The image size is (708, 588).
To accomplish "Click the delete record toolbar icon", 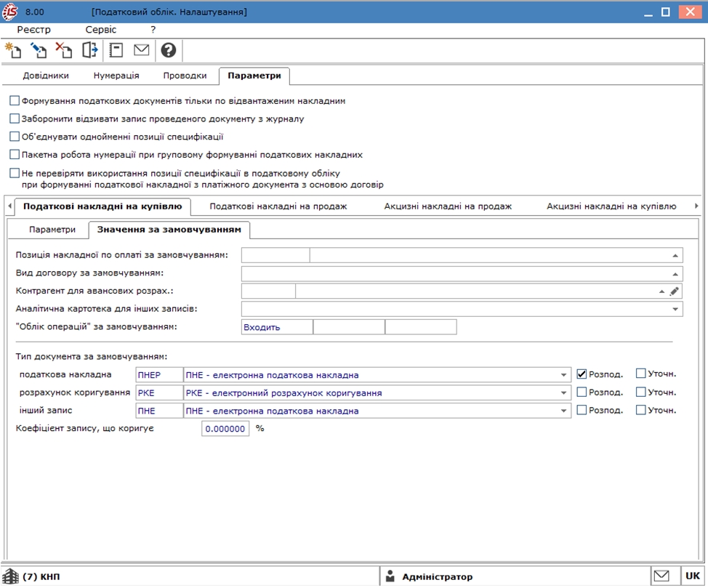I will point(64,50).
